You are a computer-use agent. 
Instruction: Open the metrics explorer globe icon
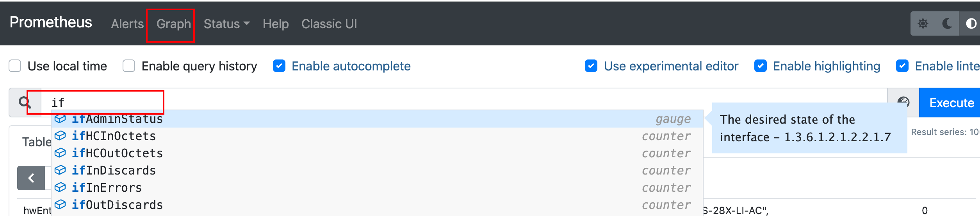tap(903, 103)
